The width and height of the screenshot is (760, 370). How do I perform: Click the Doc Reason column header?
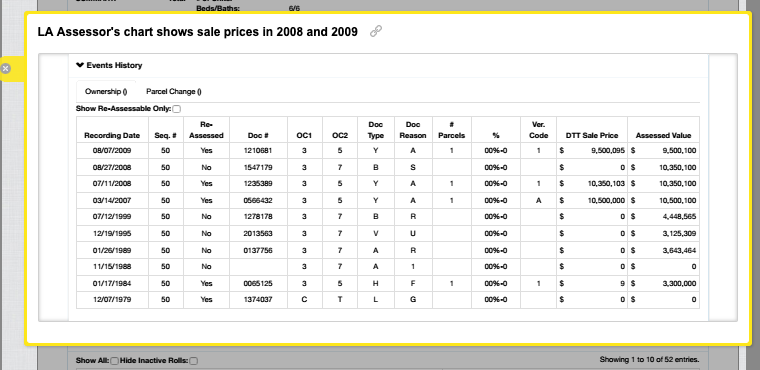point(412,130)
